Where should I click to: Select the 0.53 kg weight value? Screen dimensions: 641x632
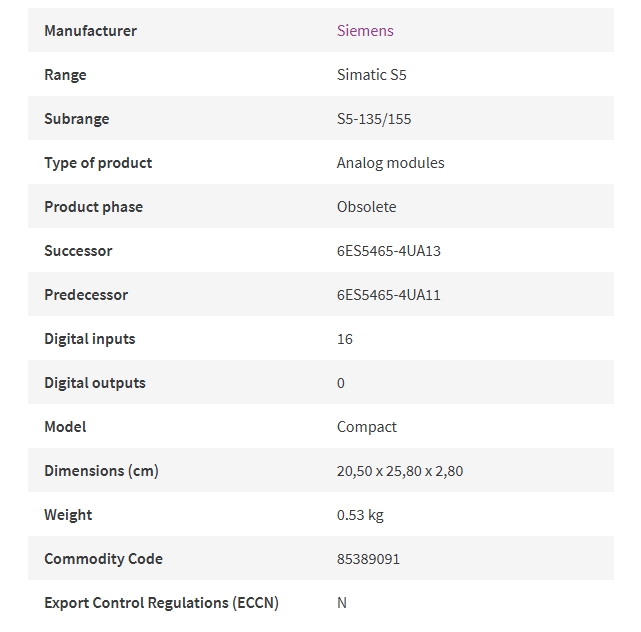tap(360, 515)
